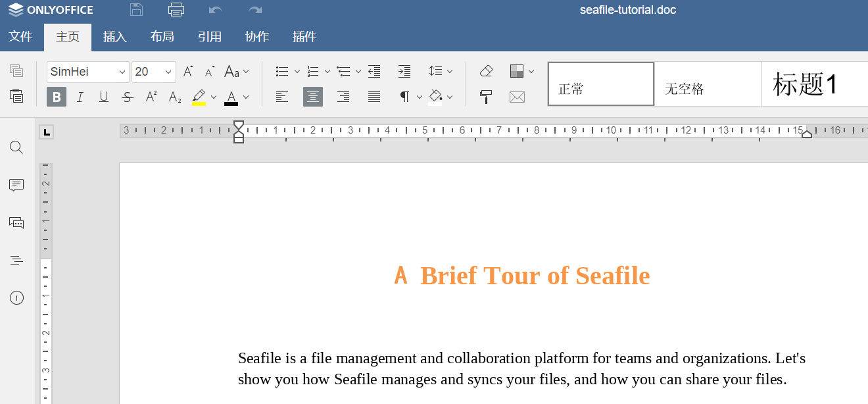
Task: Switch to the 协作 tab
Action: pos(257,37)
